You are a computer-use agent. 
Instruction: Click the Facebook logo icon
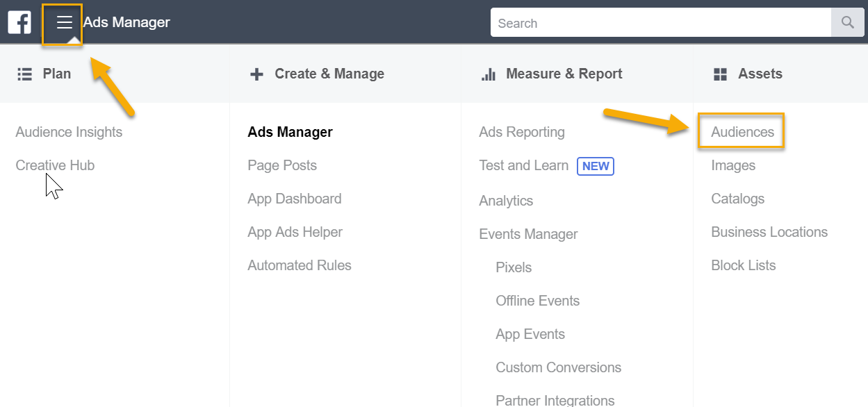[x=19, y=22]
